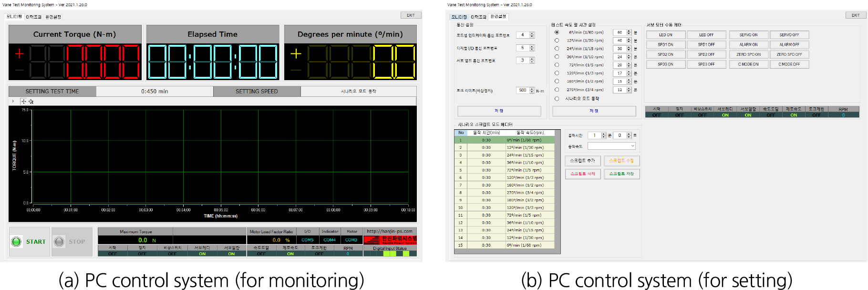
Task: Open the hanjin-ps.com website link
Action: point(390,231)
